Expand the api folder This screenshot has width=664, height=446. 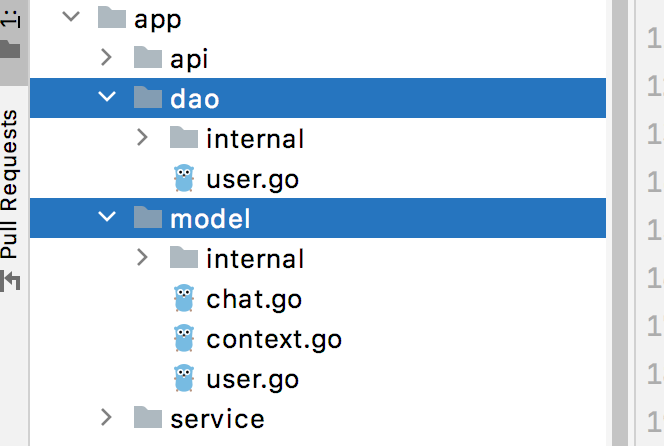click(x=106, y=57)
